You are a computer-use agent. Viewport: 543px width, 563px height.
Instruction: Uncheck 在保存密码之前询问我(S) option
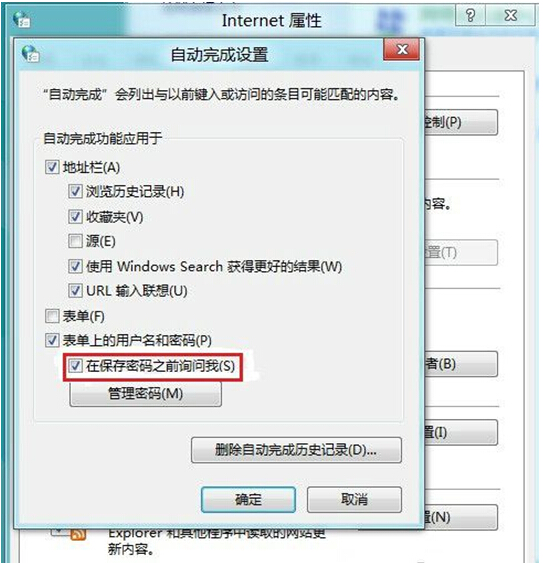(x=75, y=366)
